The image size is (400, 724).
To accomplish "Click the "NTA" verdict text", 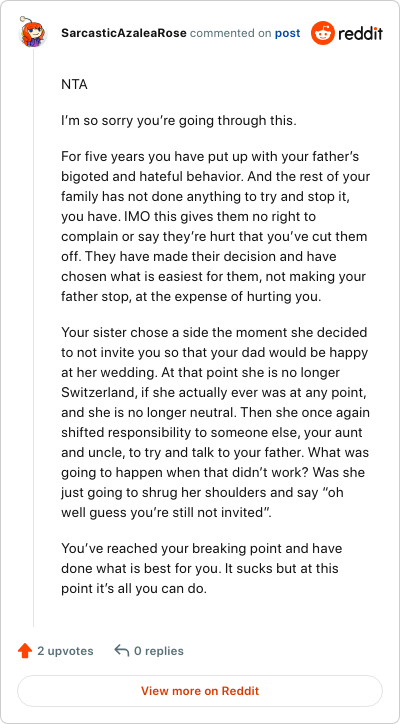I will (x=74, y=85).
